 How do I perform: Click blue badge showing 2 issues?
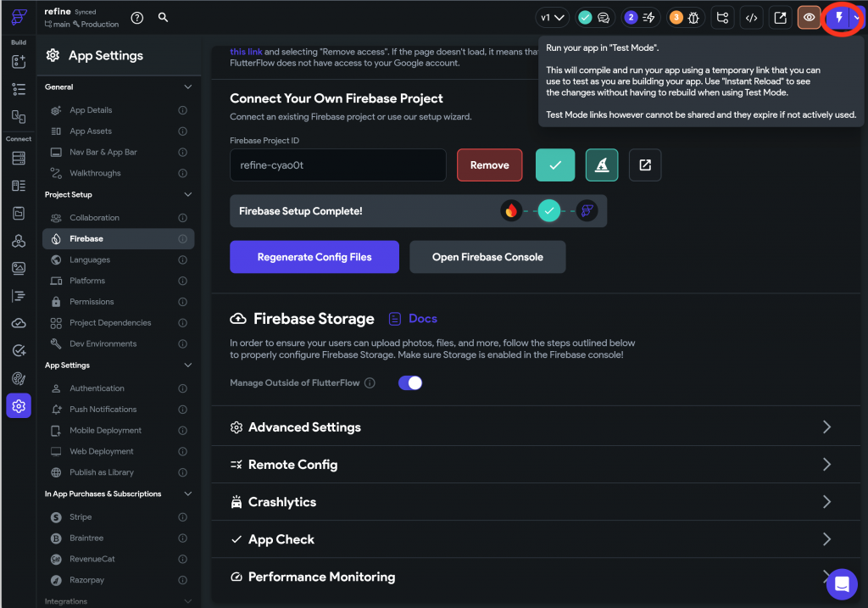pos(631,18)
